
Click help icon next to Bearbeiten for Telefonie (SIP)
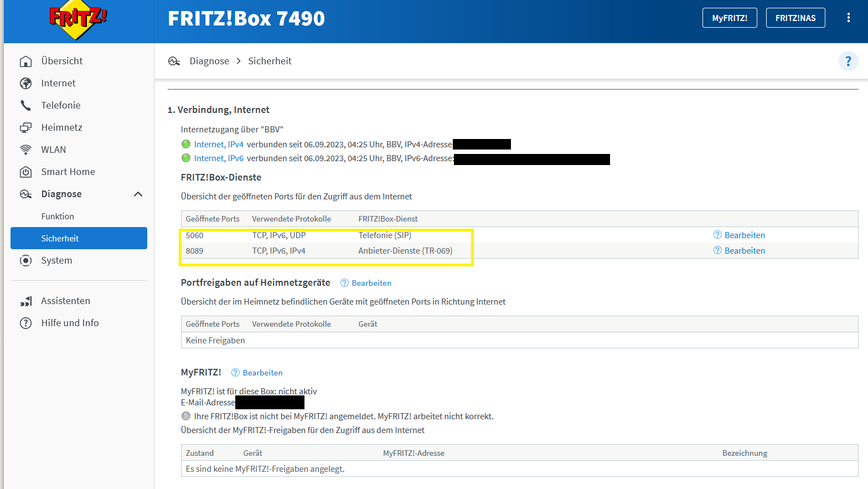(x=717, y=235)
